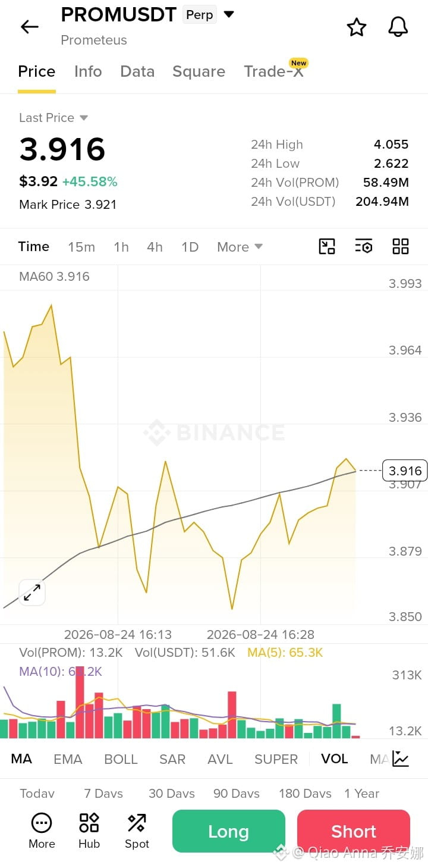The height and width of the screenshot is (868, 428).
Task: Enable the BOLL indicator
Action: tap(121, 759)
